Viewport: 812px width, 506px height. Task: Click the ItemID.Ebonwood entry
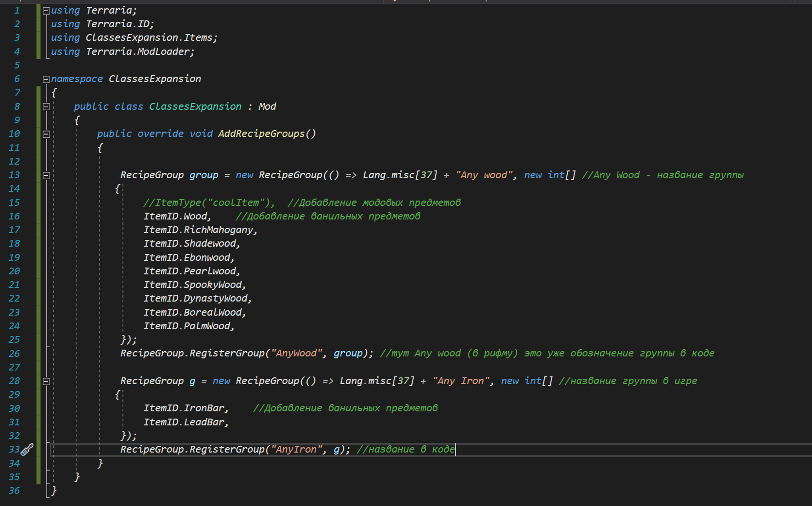(x=189, y=257)
